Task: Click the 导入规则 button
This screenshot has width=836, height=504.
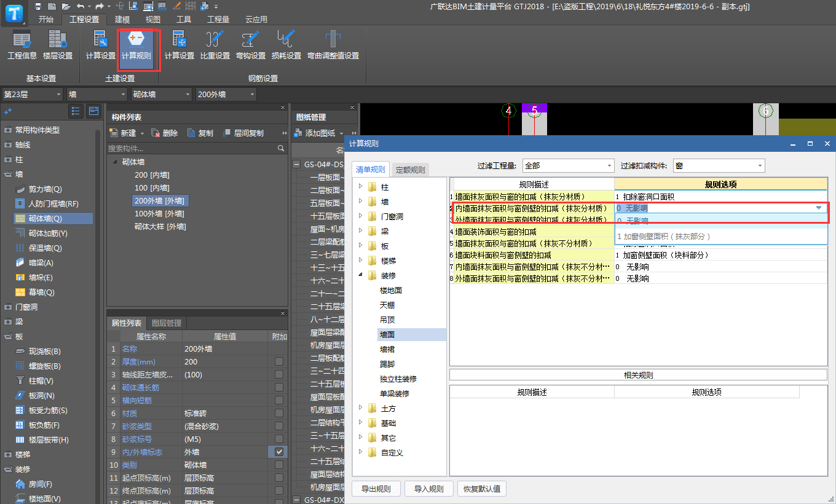Action: (429, 489)
